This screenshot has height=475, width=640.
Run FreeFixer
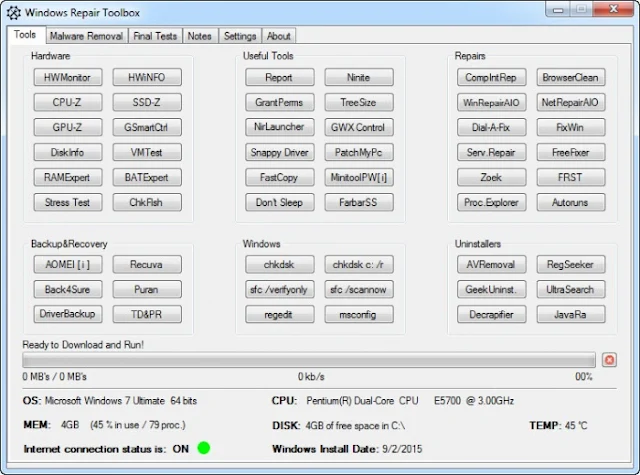571,152
